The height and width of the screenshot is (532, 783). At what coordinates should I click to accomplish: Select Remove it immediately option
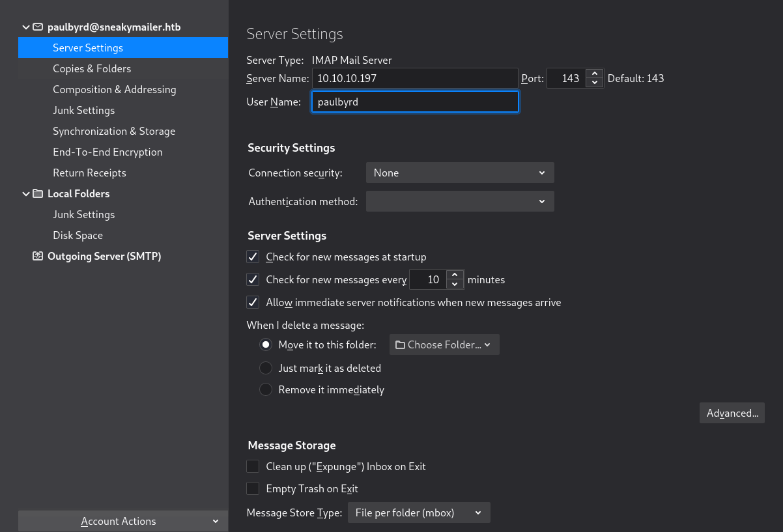[x=266, y=390]
